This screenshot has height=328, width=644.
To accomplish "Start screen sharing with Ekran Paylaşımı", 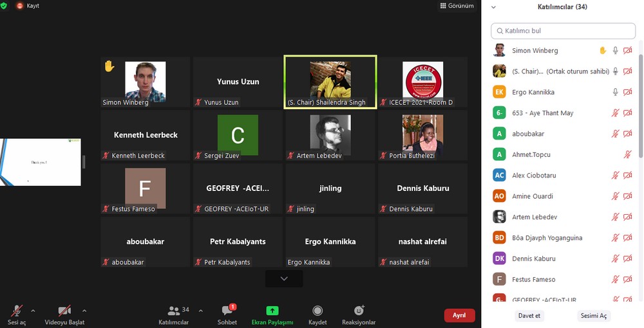I will 272,312.
